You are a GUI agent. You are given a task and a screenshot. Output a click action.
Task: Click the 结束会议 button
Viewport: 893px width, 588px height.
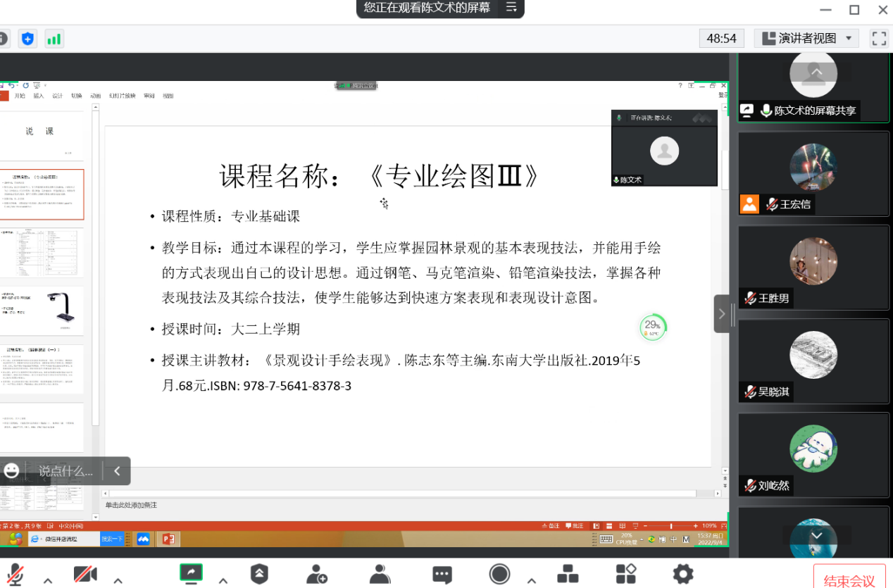(849, 580)
